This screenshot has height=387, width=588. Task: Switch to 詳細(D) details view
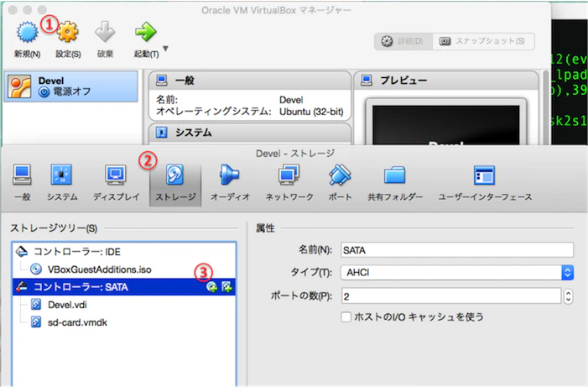coord(403,41)
